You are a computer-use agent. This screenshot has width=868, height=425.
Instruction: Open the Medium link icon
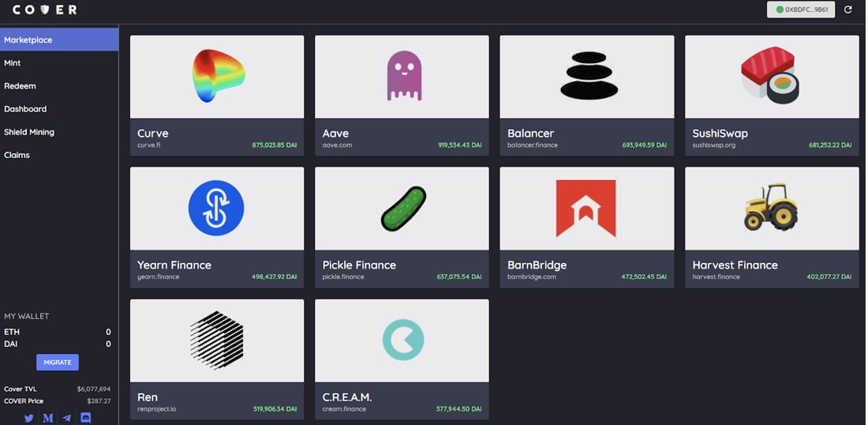coord(48,419)
